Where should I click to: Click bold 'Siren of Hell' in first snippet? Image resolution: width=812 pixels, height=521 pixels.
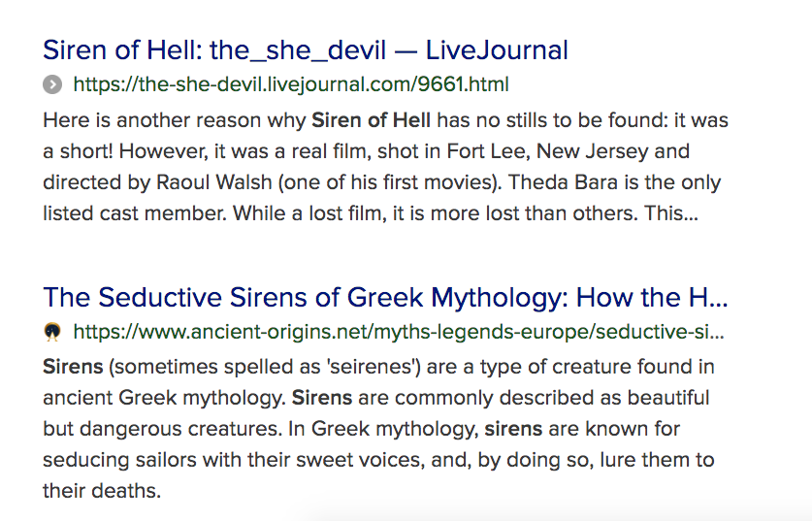pos(371,120)
